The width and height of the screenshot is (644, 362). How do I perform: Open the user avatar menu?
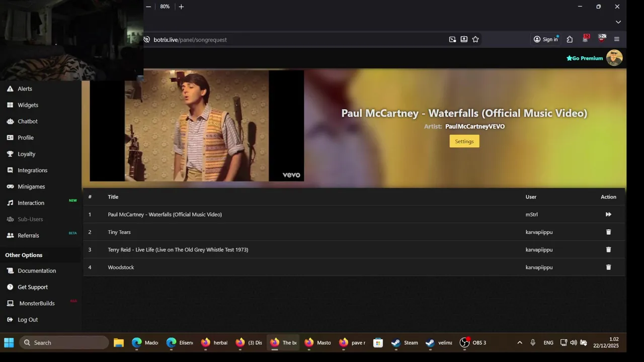tap(614, 58)
